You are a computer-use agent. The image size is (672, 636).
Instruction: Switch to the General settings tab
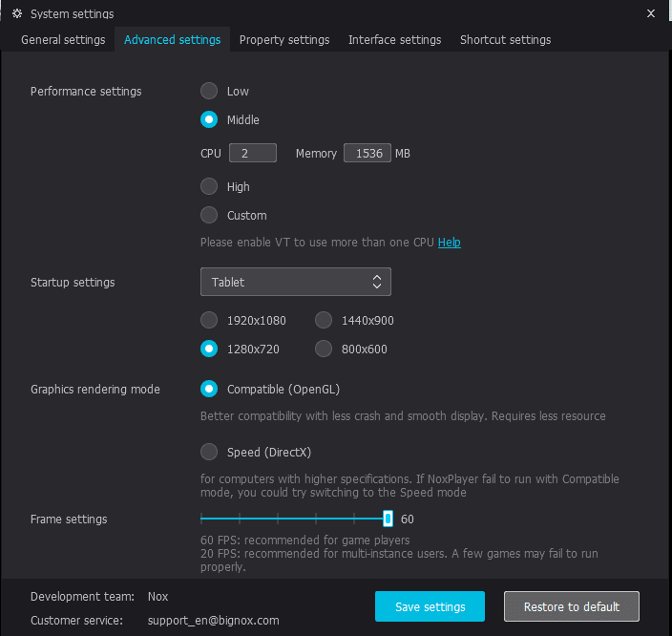pyautogui.click(x=63, y=40)
